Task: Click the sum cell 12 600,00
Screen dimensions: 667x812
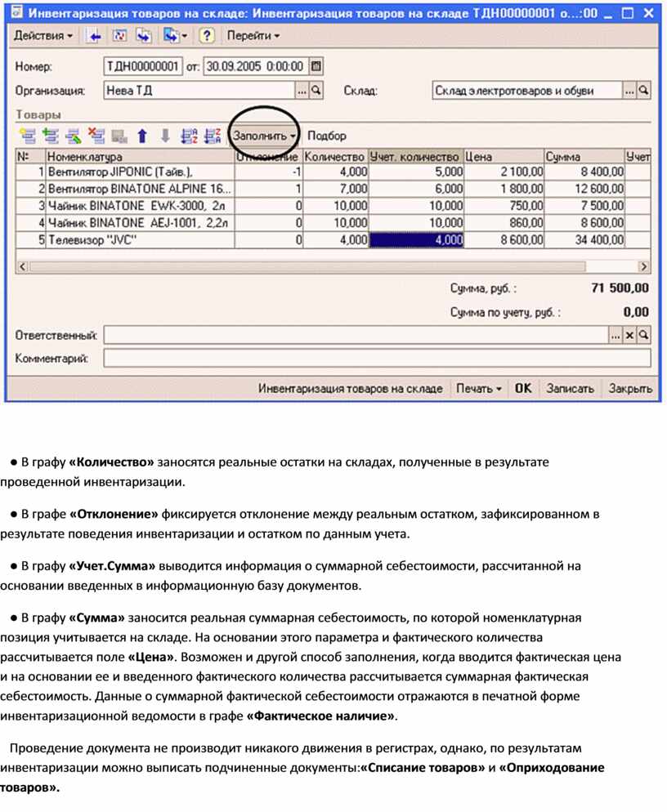Action: (x=584, y=189)
